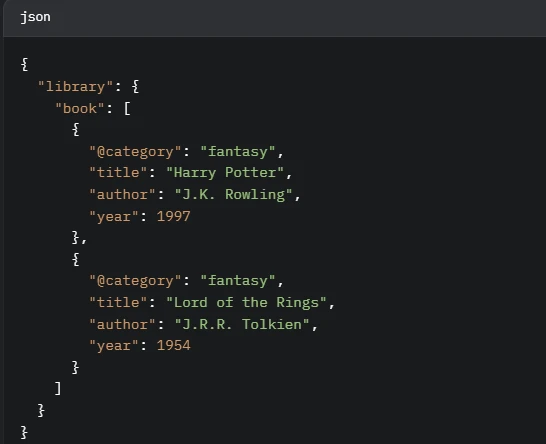Click the json language label
546x444 pixels.
pyautogui.click(x=35, y=17)
